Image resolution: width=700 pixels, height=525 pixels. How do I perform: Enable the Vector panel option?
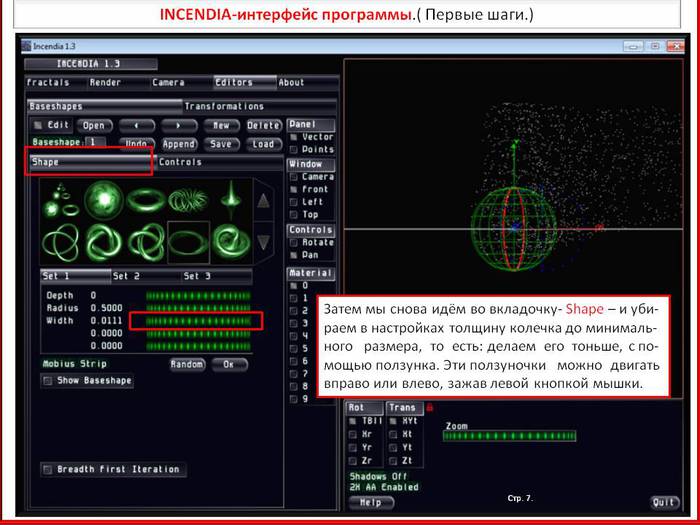click(x=294, y=137)
